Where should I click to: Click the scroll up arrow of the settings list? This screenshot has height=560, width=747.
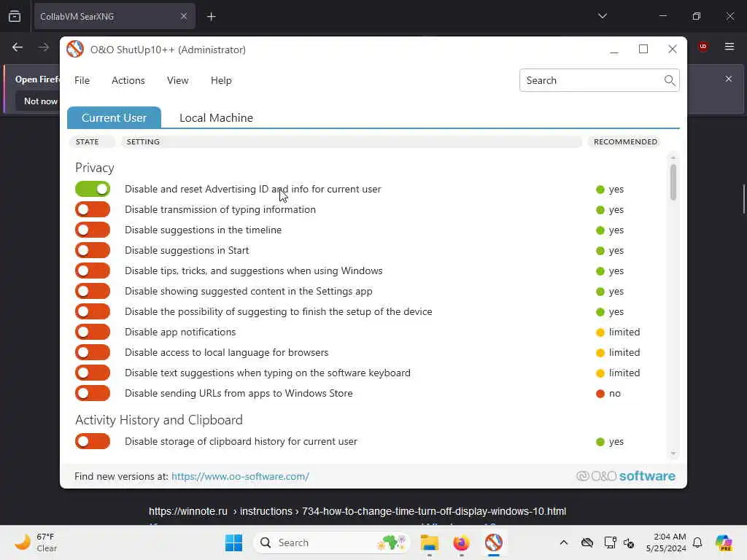pyautogui.click(x=673, y=157)
